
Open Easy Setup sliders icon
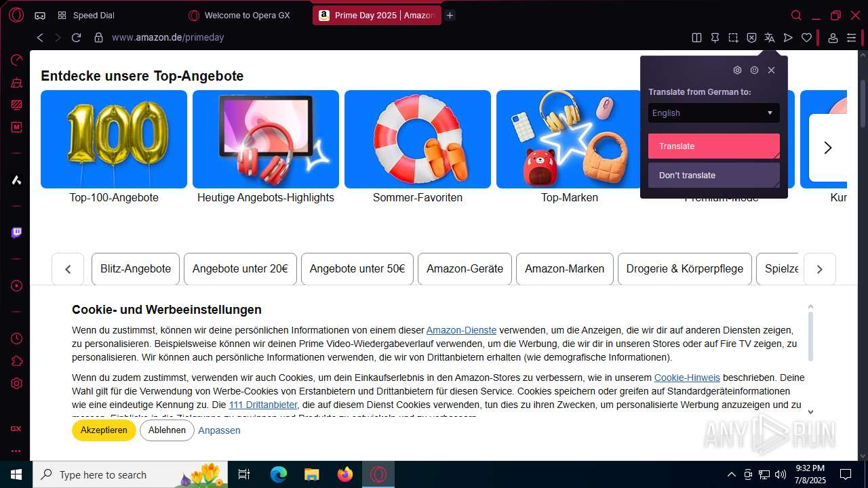coord(851,38)
